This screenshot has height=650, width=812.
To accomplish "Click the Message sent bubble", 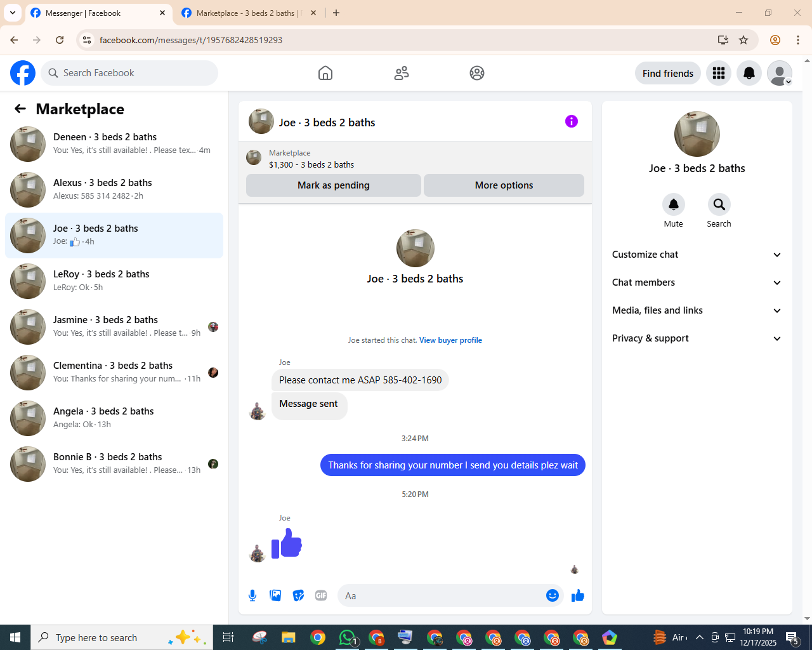I will [x=309, y=405].
